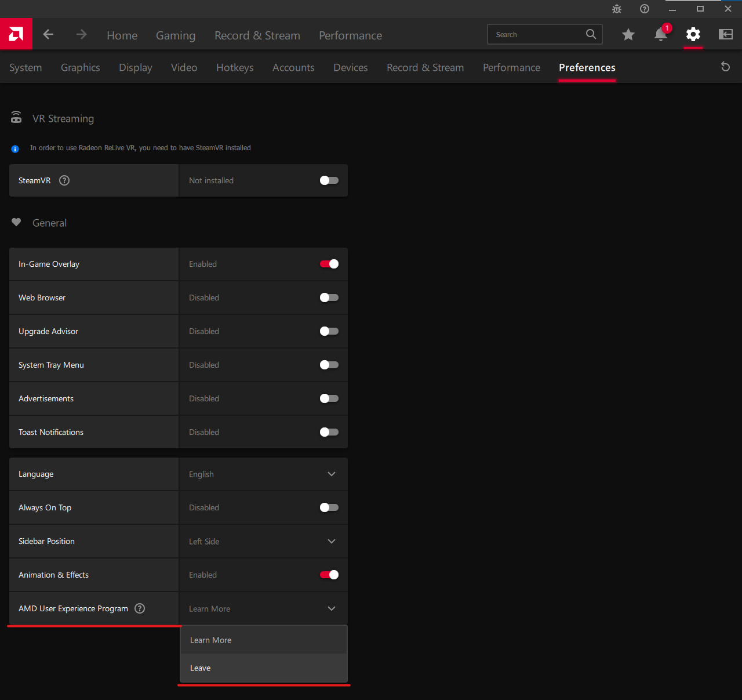The height and width of the screenshot is (700, 742).
Task: Click the search magnifier icon
Action: (x=591, y=34)
